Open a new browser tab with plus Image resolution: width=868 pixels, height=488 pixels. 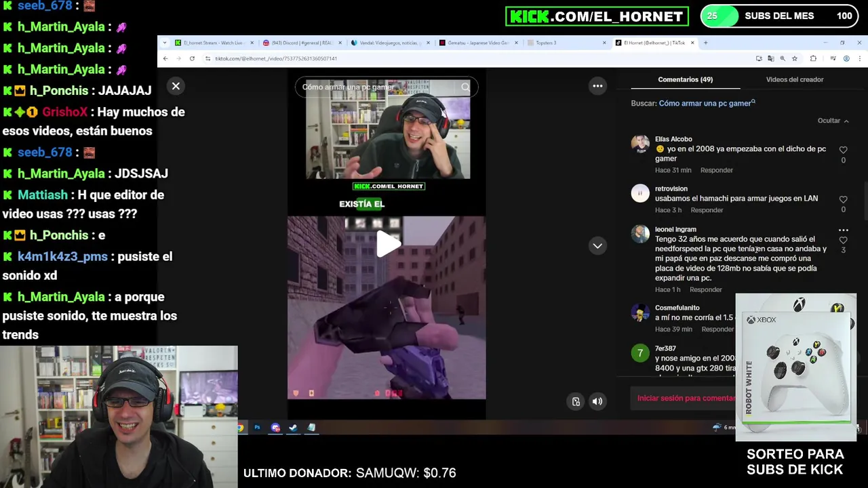[x=705, y=43]
